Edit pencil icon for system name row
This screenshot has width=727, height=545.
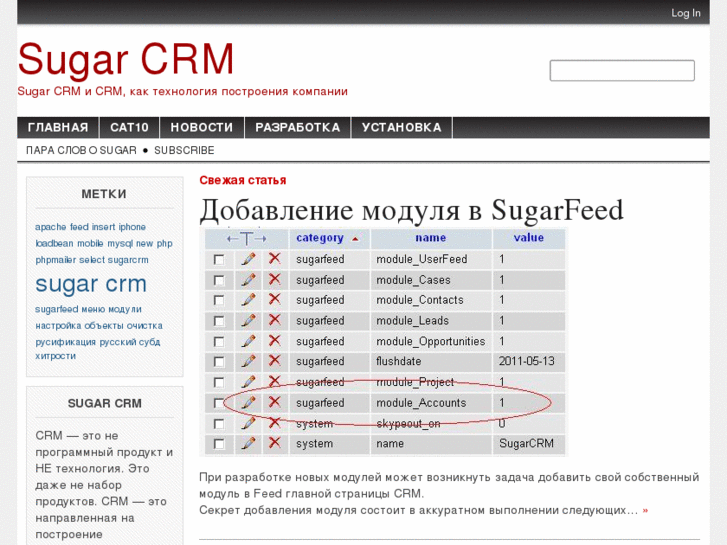pyautogui.click(x=249, y=443)
